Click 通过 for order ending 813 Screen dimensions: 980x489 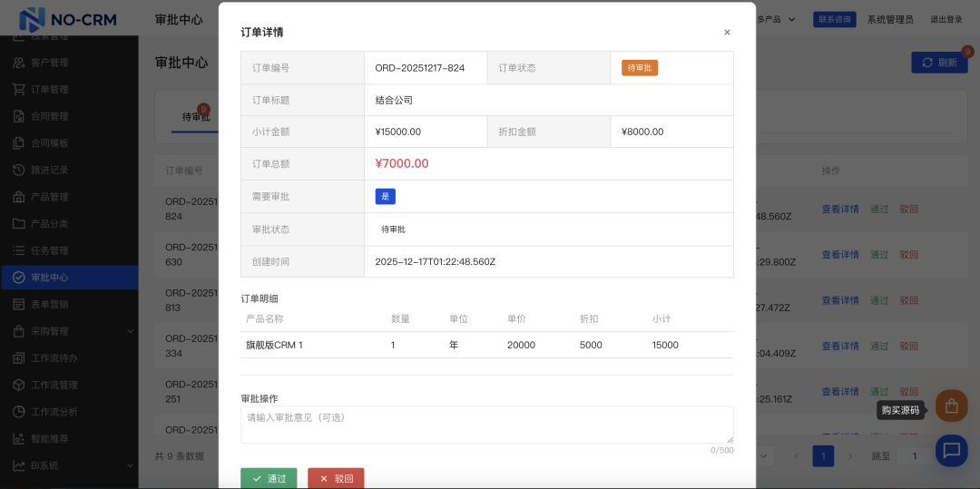(x=878, y=300)
